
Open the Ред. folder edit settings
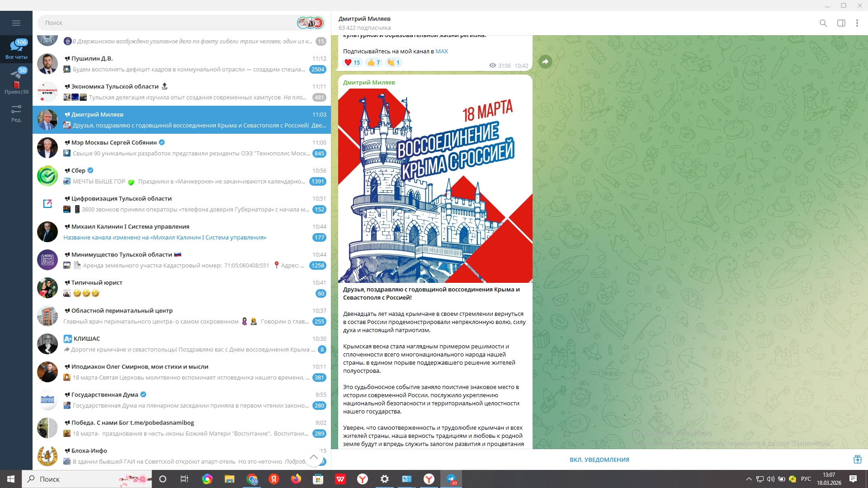[x=16, y=113]
